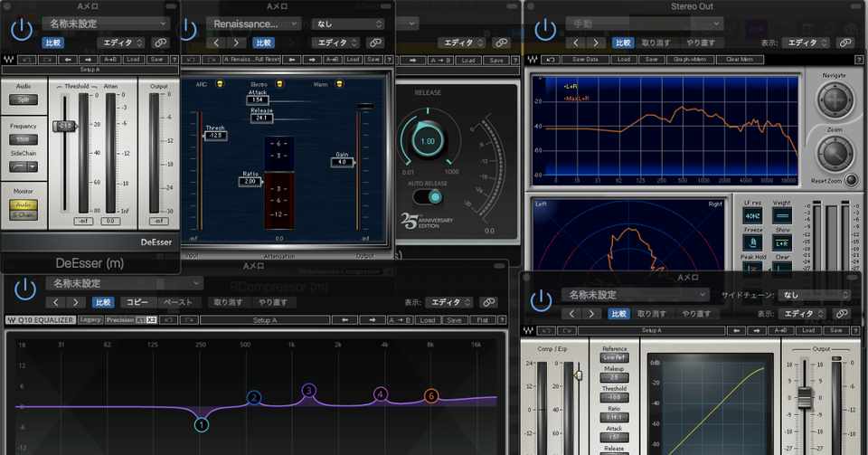Enable S-Chain monitor button in DeEsser
868x455 pixels.
[x=24, y=214]
